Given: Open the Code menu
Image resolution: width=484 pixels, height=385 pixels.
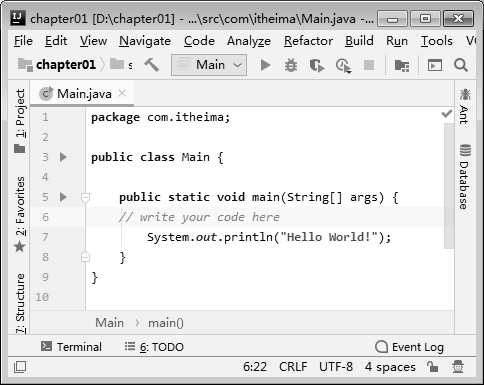Looking at the screenshot, I should tap(199, 41).
